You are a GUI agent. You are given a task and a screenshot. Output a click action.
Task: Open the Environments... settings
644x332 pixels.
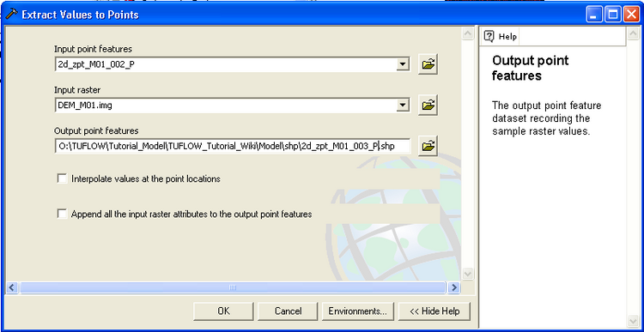click(358, 311)
